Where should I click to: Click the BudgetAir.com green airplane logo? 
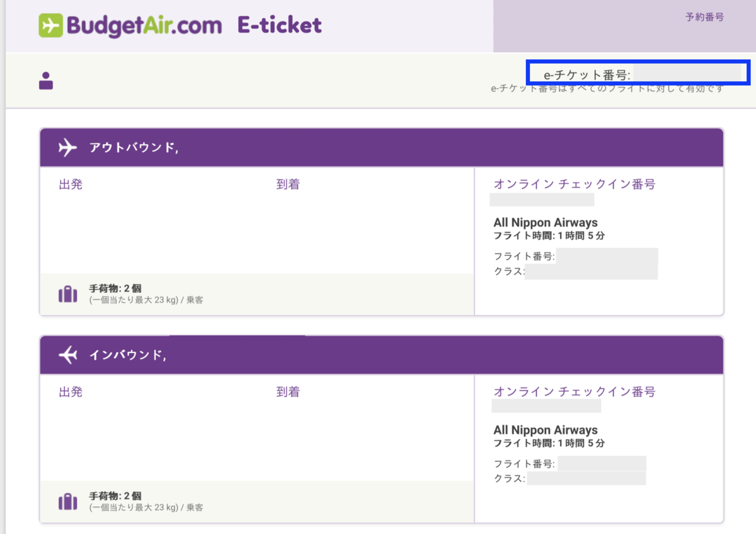tap(50, 25)
